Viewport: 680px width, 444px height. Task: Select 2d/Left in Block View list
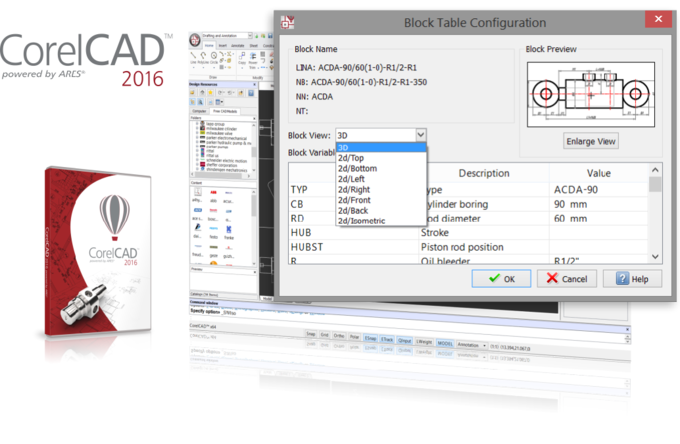point(381,179)
